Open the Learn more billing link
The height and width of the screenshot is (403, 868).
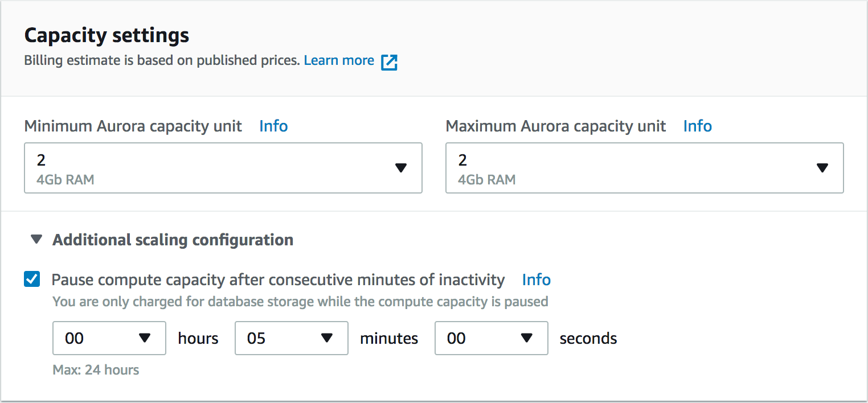(339, 60)
